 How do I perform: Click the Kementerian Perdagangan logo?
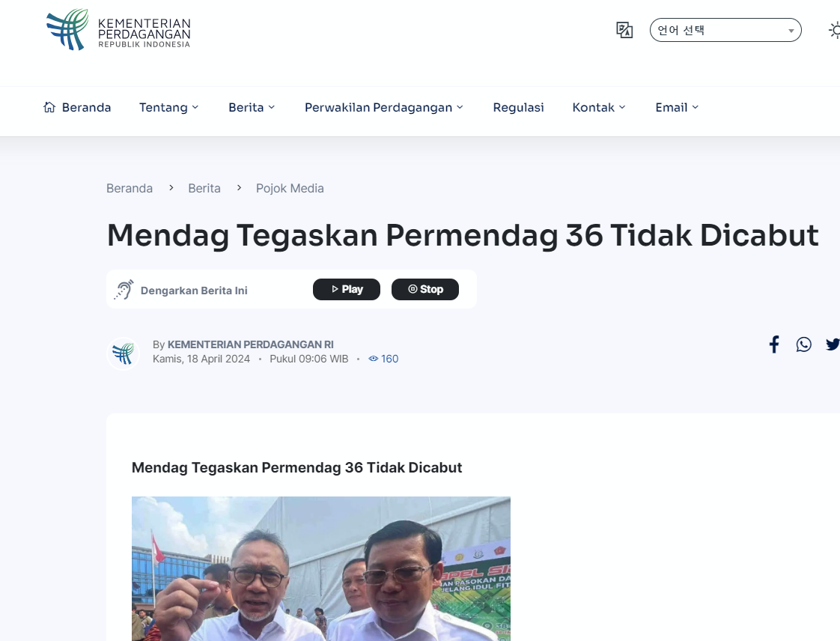pyautogui.click(x=118, y=30)
